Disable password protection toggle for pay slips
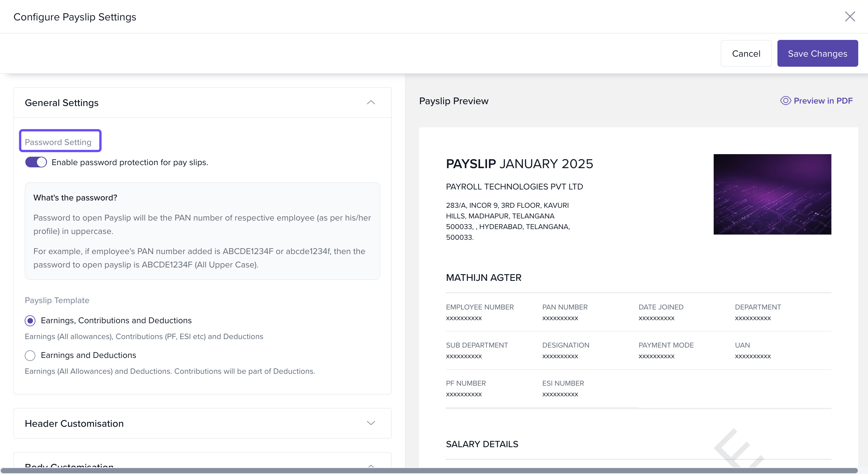The height and width of the screenshot is (474, 868). click(36, 162)
